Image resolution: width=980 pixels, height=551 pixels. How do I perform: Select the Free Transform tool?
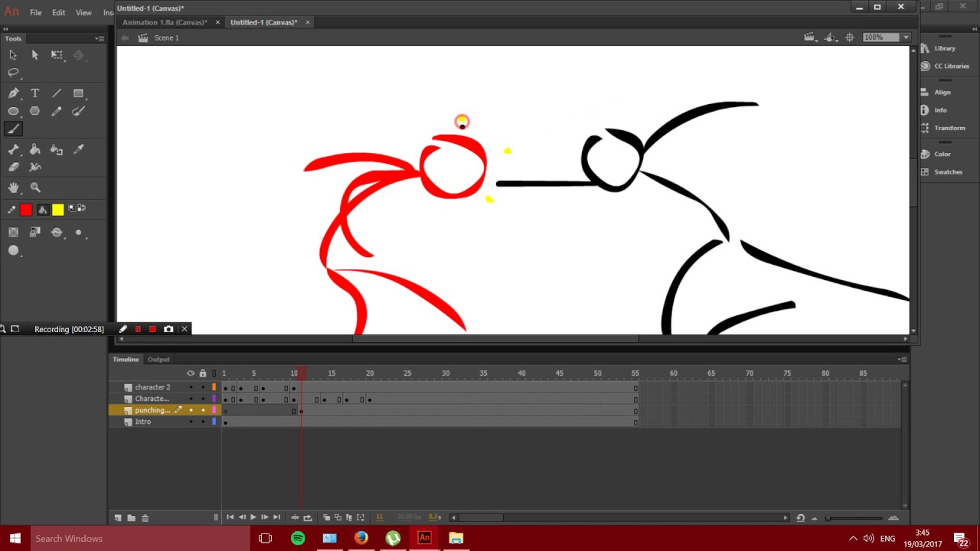(x=57, y=55)
